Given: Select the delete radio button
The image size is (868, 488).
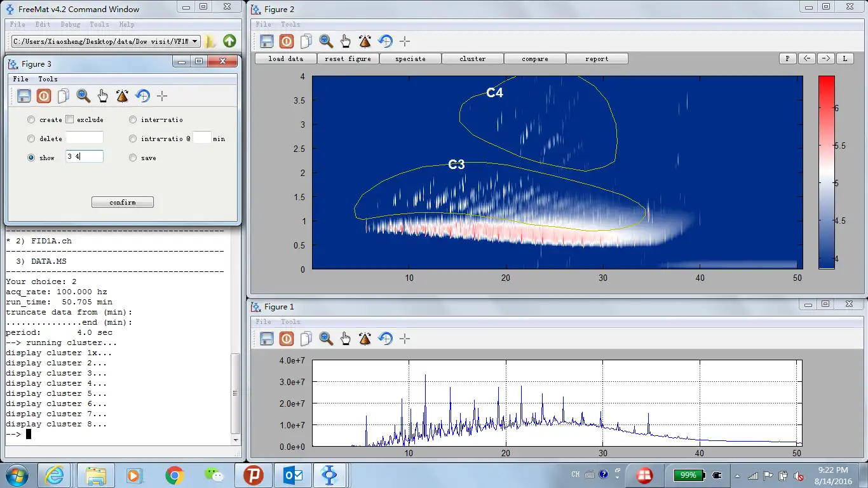Looking at the screenshot, I should pyautogui.click(x=31, y=139).
